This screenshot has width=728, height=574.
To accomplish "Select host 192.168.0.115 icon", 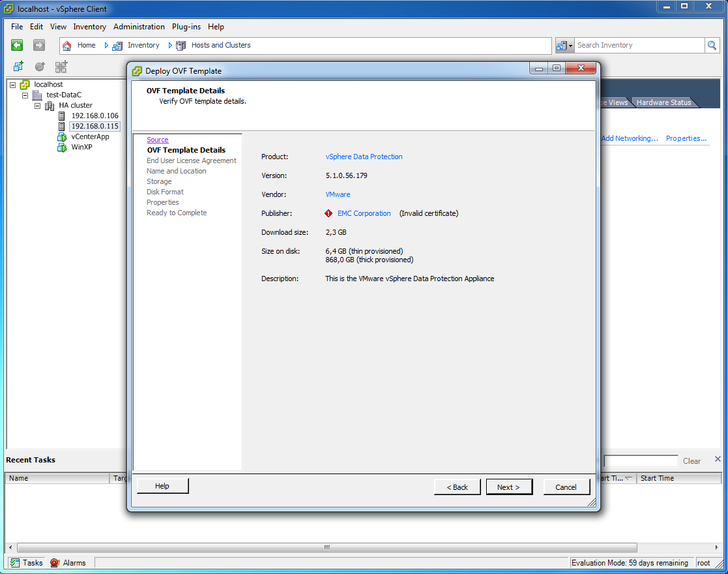I will pos(61,127).
